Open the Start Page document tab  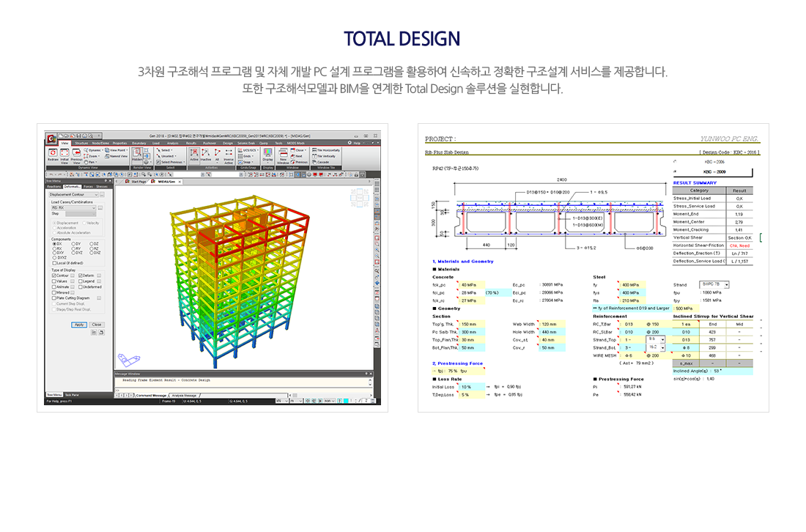click(x=137, y=181)
